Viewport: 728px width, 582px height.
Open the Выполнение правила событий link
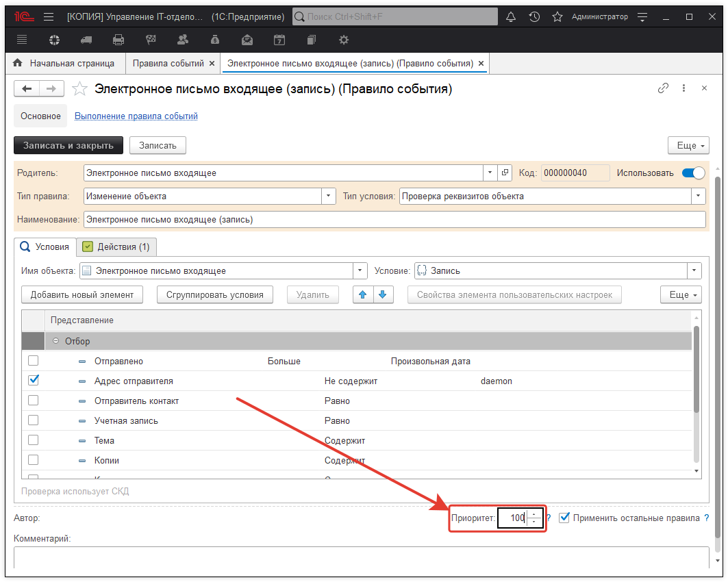tap(136, 116)
